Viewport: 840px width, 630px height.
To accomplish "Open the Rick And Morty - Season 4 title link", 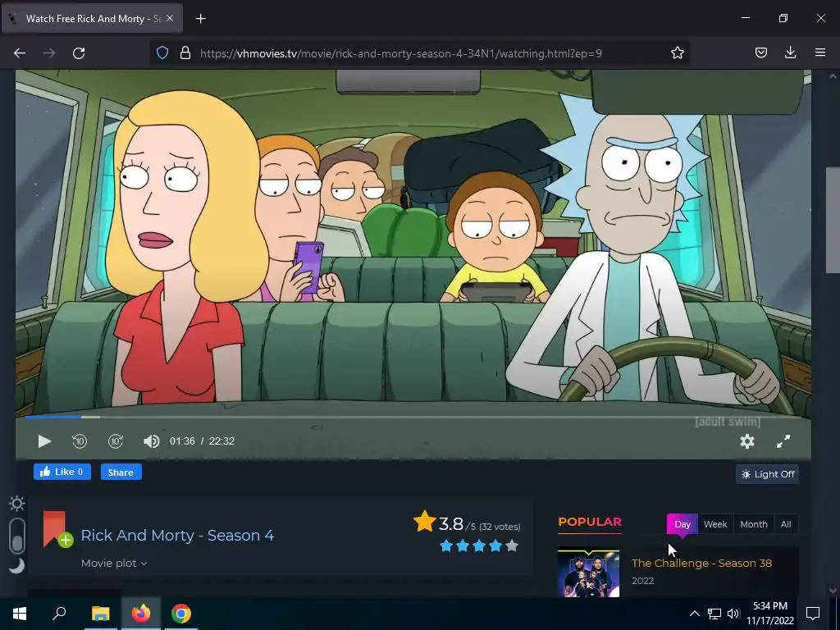I will pyautogui.click(x=177, y=535).
